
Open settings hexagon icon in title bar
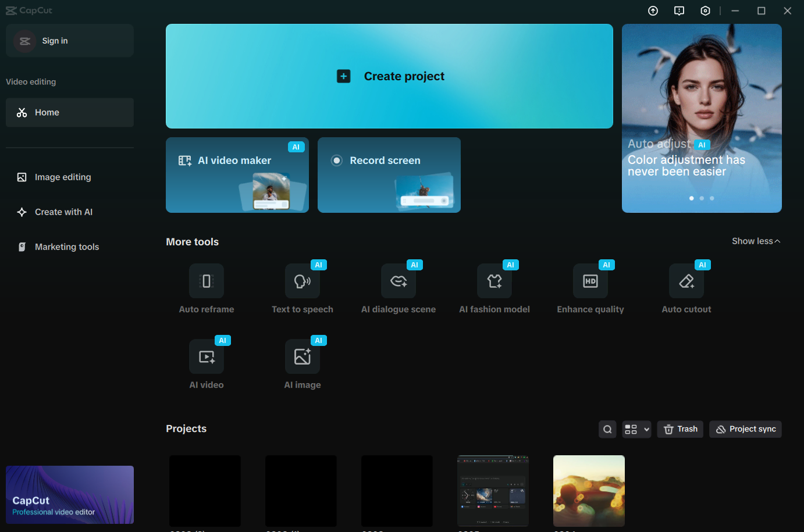pyautogui.click(x=705, y=10)
